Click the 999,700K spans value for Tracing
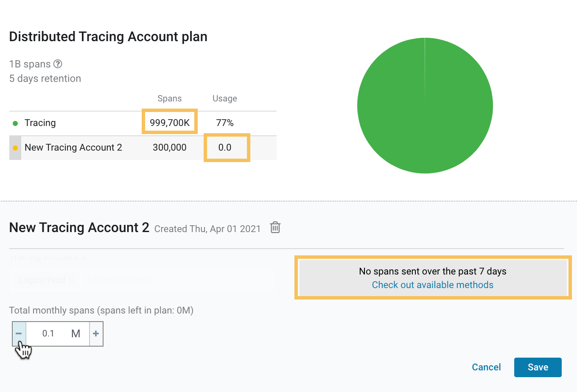 click(x=169, y=123)
